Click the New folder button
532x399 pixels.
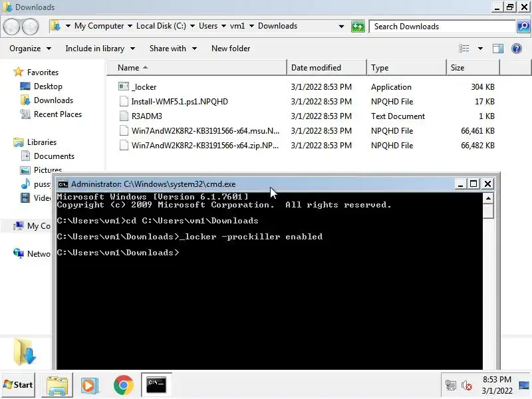pyautogui.click(x=231, y=49)
